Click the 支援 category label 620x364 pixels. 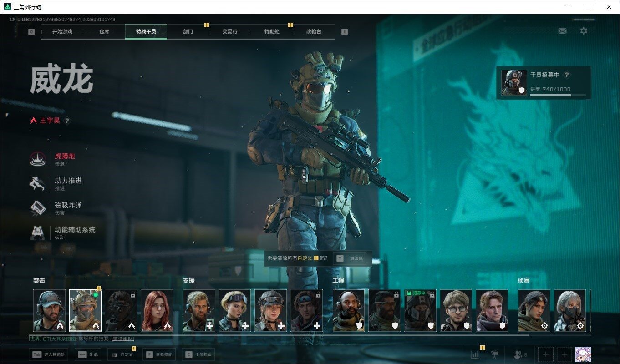(x=188, y=281)
